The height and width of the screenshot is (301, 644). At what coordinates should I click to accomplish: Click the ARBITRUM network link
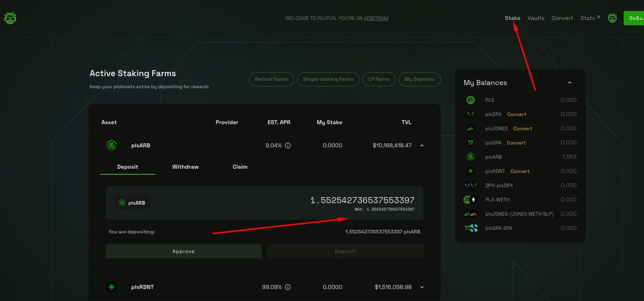click(376, 18)
